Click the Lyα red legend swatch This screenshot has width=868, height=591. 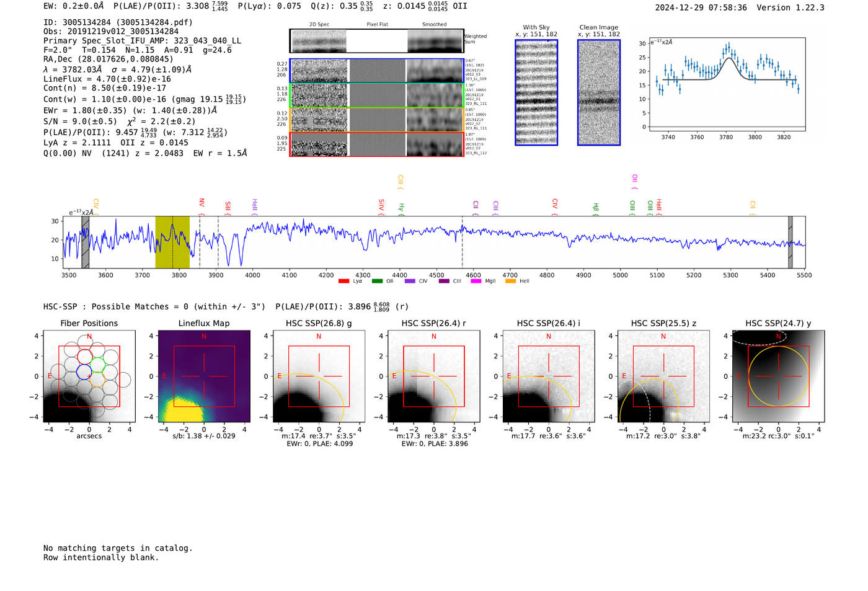point(343,281)
